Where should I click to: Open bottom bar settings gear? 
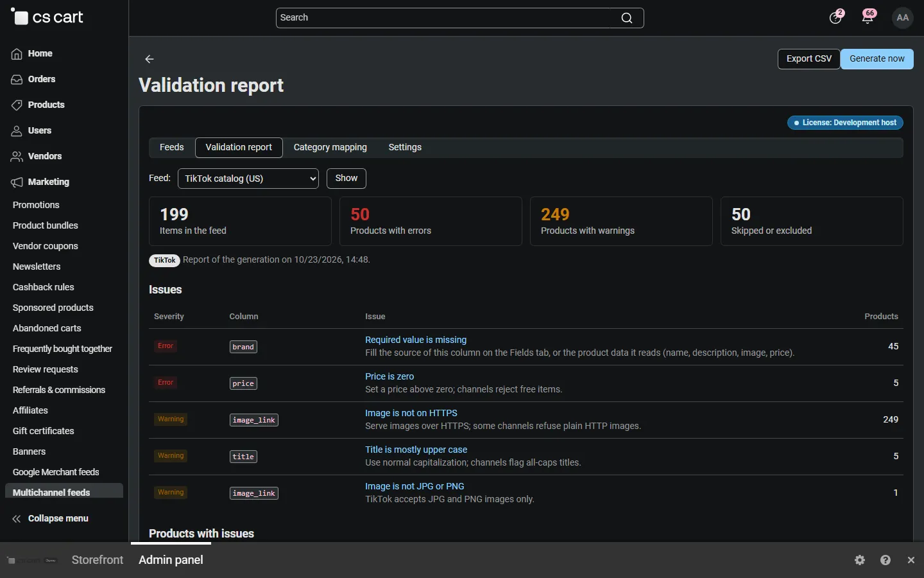tap(860, 560)
